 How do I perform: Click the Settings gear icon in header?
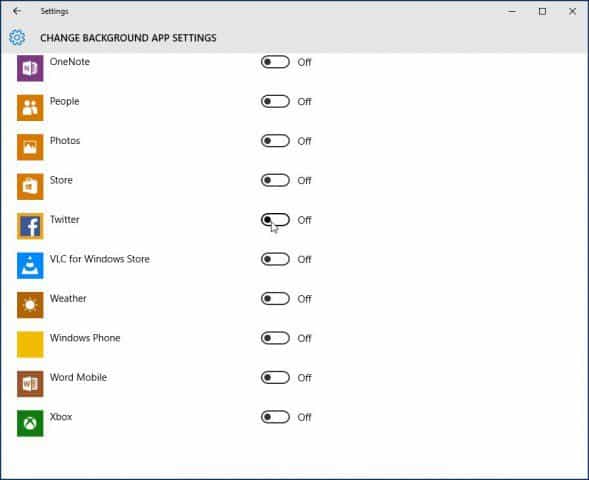(x=17, y=37)
